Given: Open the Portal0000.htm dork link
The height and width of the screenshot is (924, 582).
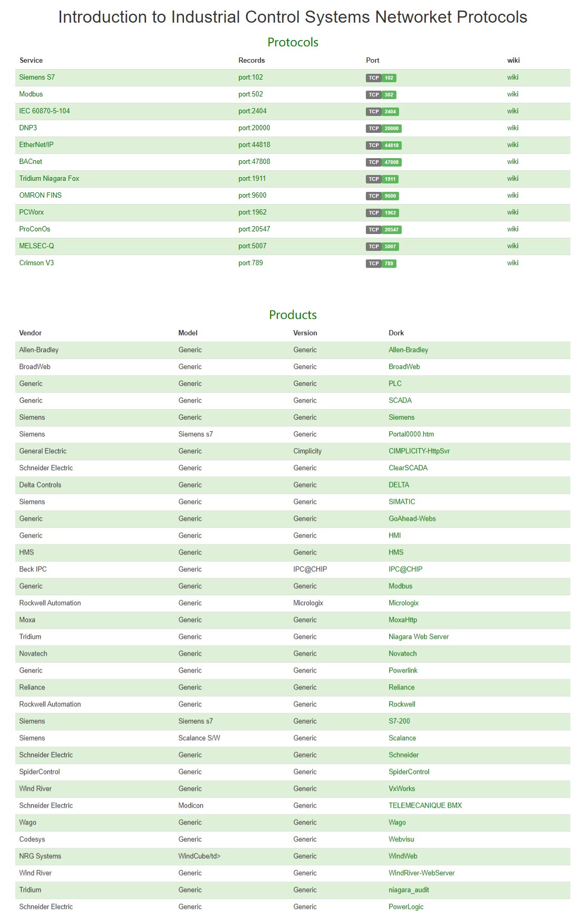Looking at the screenshot, I should pyautogui.click(x=411, y=434).
